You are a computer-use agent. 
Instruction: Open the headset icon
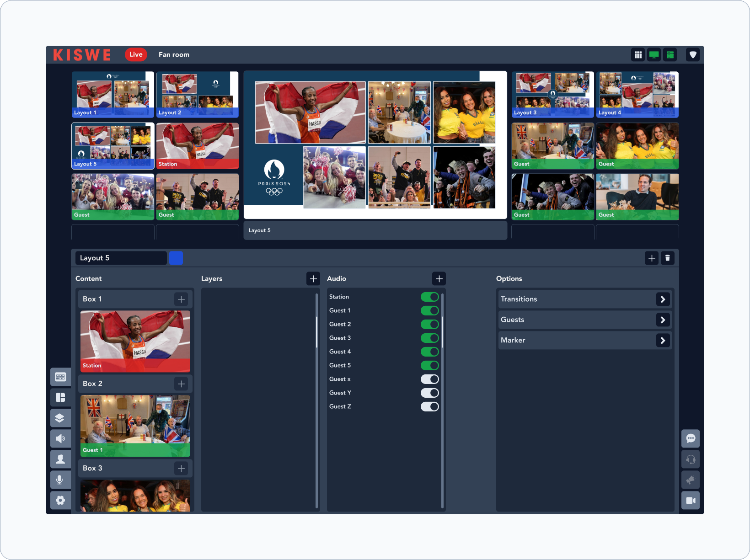[691, 459]
